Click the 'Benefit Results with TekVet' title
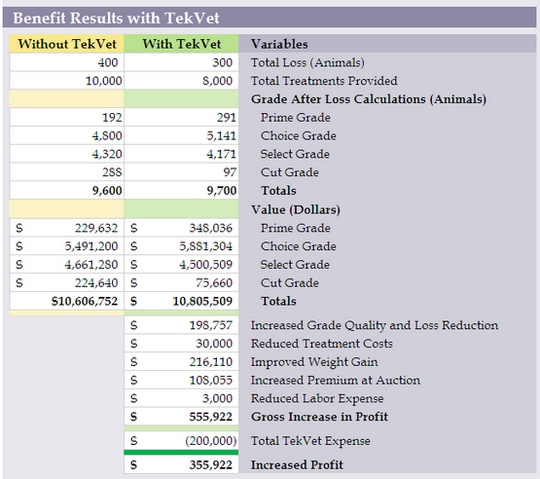The width and height of the screenshot is (540, 479). tap(116, 18)
